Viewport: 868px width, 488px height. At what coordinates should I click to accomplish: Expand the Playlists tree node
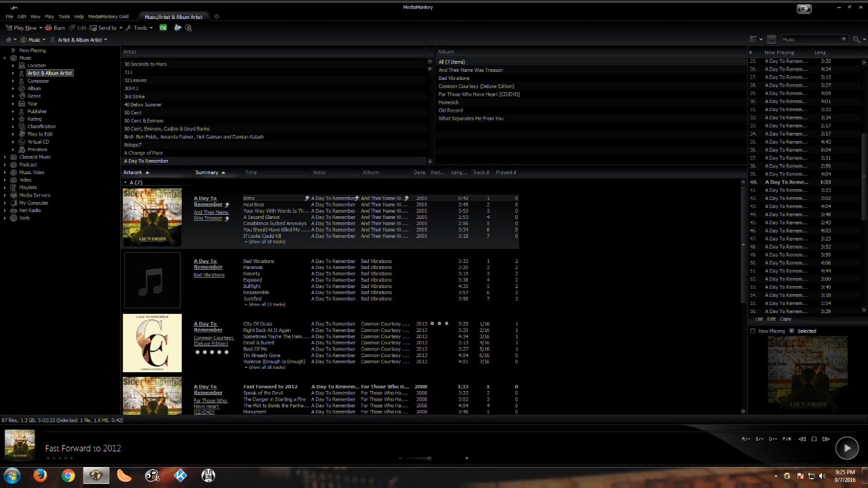(5, 188)
